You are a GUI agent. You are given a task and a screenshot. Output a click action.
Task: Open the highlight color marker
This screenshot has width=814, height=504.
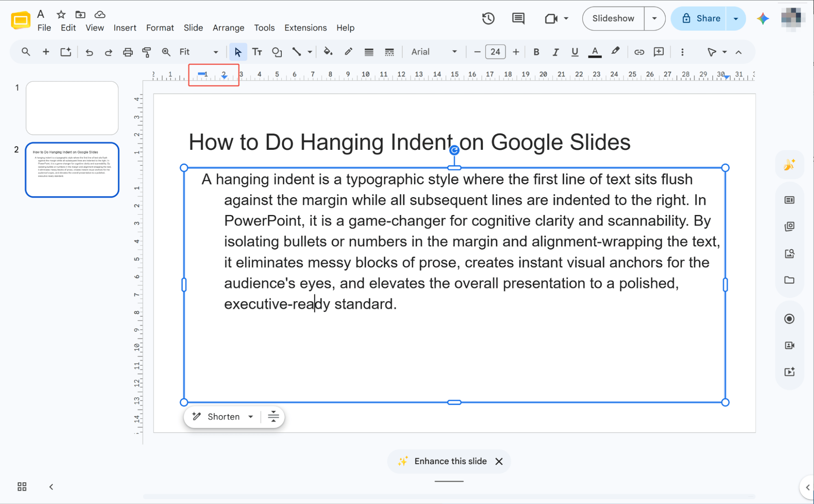tap(615, 51)
